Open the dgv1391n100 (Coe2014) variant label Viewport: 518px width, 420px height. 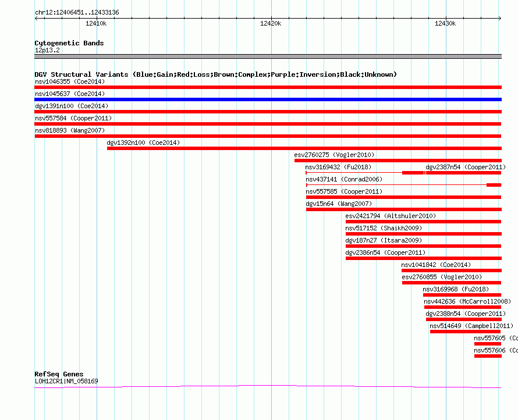point(72,106)
